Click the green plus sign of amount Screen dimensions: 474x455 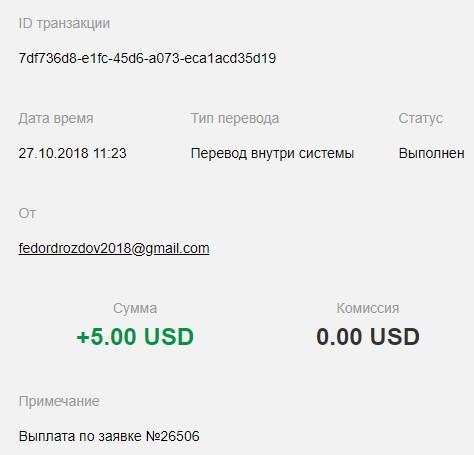[82, 337]
